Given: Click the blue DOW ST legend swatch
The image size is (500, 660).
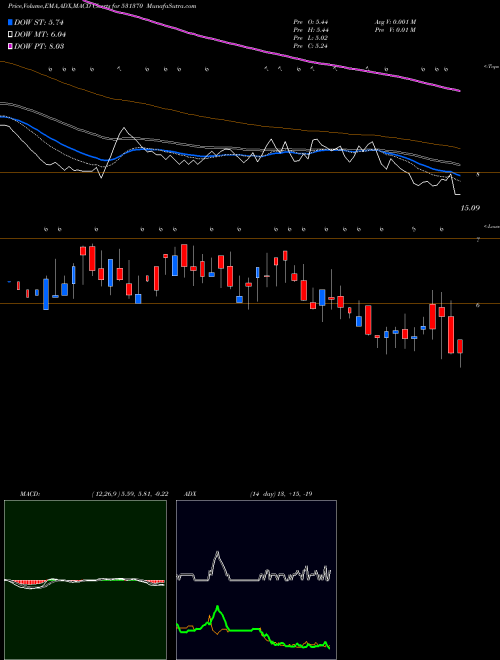Looking at the screenshot, I should pyautogui.click(x=10, y=22).
